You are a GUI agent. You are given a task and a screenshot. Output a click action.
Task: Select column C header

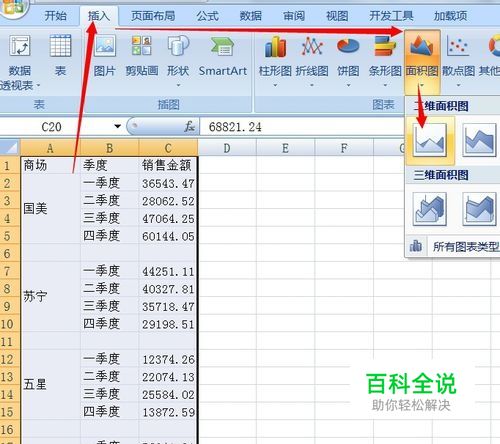[x=168, y=148]
